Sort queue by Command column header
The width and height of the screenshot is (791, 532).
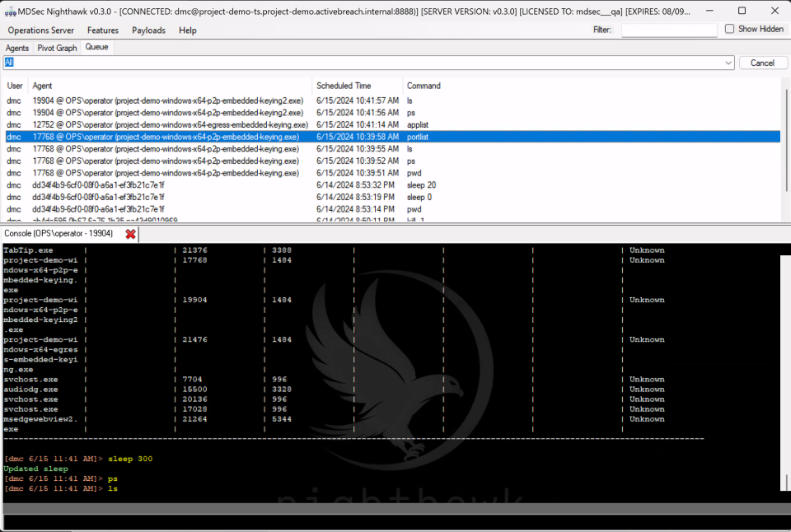click(x=424, y=86)
